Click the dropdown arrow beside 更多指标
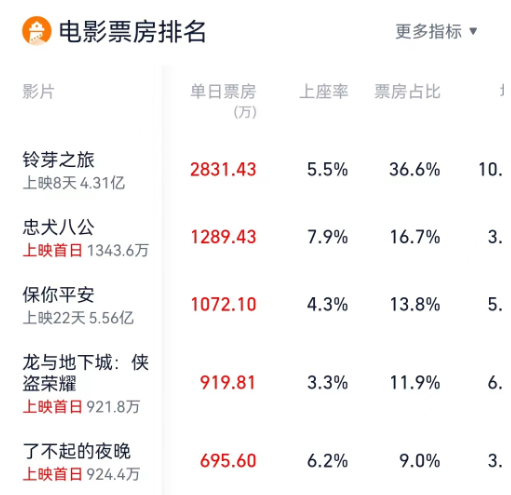 click(x=473, y=31)
